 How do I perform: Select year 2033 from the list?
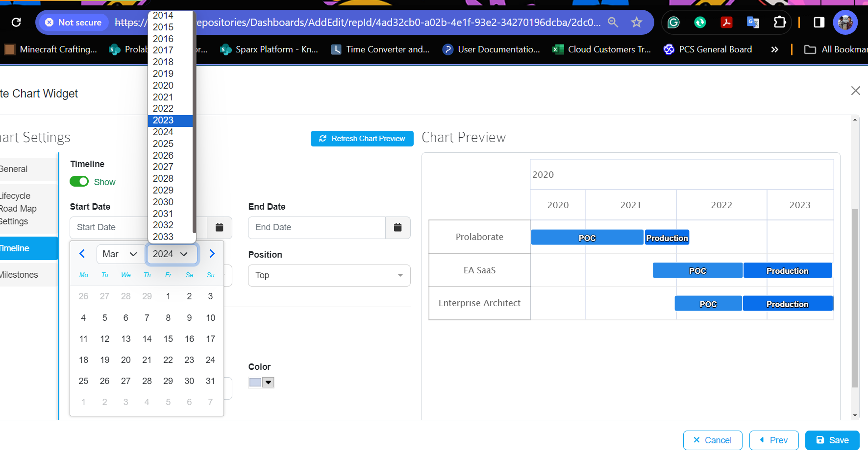170,237
